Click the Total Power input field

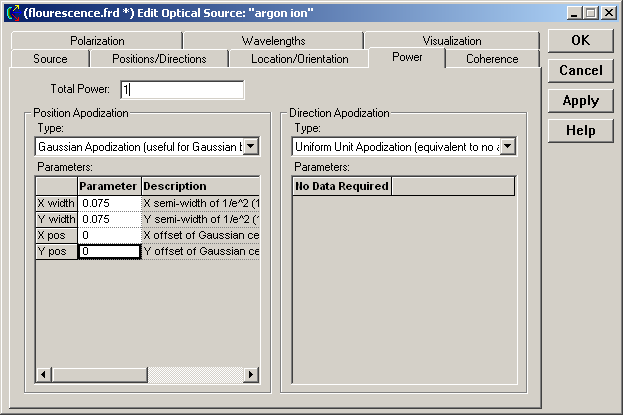point(181,90)
